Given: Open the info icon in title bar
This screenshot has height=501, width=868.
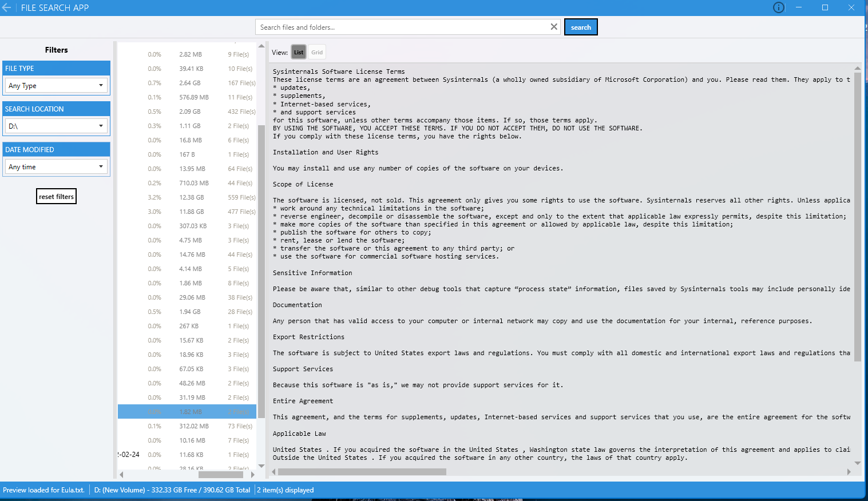Looking at the screenshot, I should click(x=779, y=7).
